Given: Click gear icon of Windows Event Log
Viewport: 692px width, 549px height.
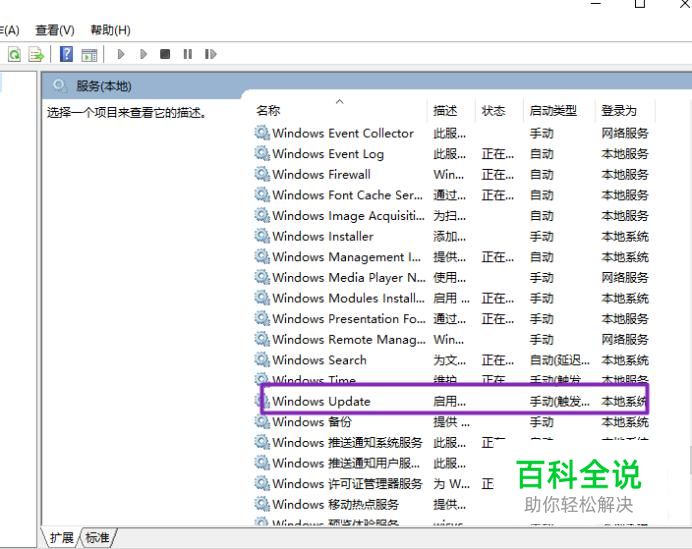Looking at the screenshot, I should (x=262, y=153).
